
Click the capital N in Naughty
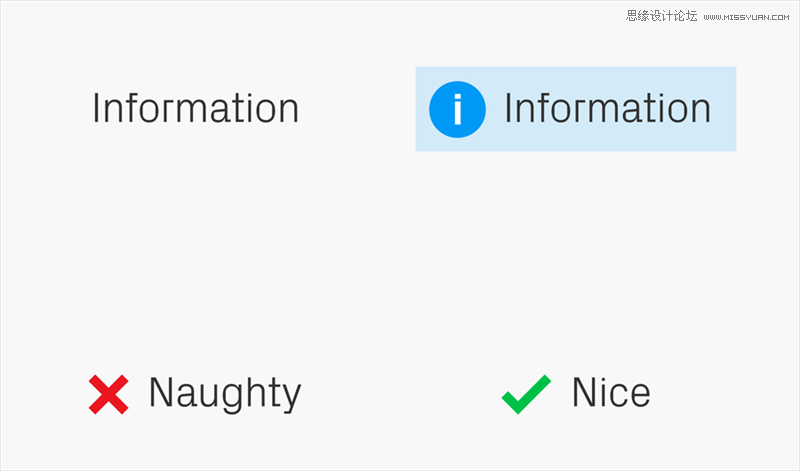161,392
